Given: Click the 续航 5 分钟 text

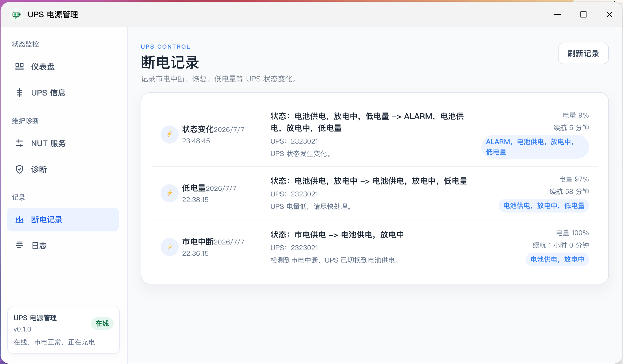Looking at the screenshot, I should pos(571,128).
